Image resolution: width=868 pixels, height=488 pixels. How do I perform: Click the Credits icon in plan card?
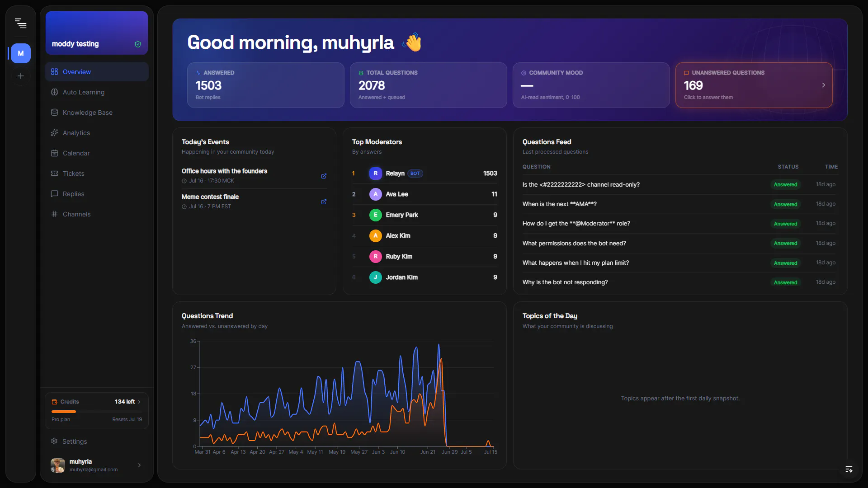54,402
